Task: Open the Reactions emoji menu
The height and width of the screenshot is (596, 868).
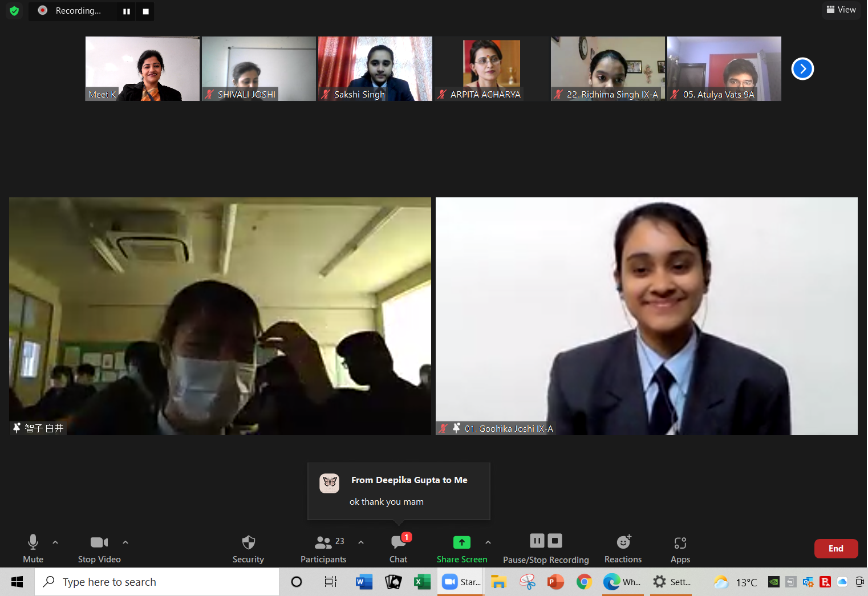Action: 623,549
